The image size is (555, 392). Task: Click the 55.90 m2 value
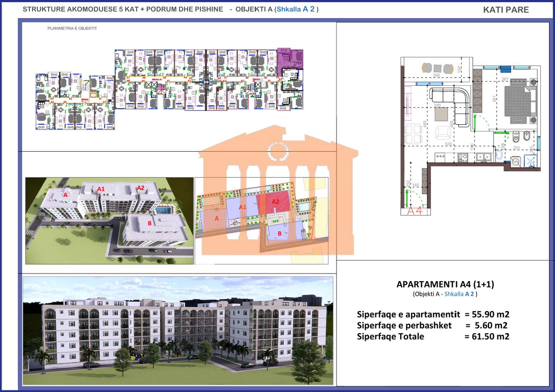tap(490, 314)
